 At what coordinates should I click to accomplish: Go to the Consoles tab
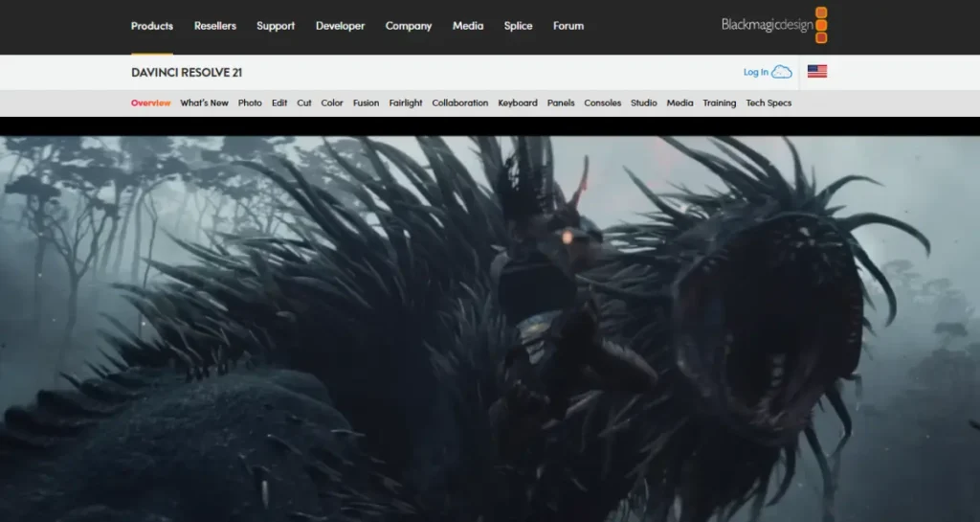(603, 103)
